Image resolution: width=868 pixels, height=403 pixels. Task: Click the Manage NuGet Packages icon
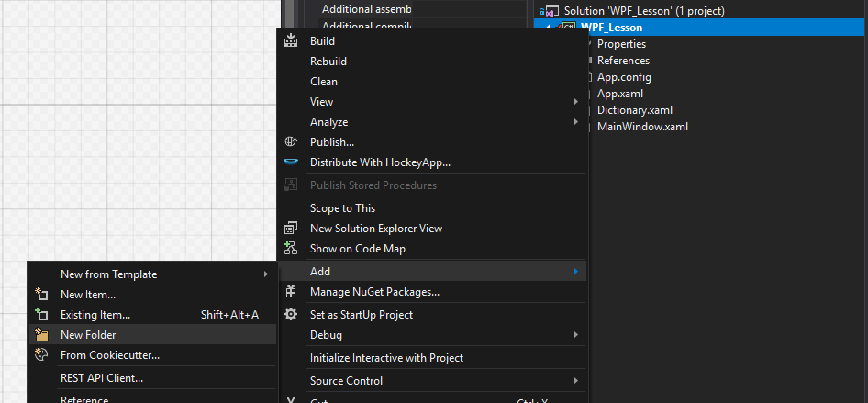click(291, 291)
